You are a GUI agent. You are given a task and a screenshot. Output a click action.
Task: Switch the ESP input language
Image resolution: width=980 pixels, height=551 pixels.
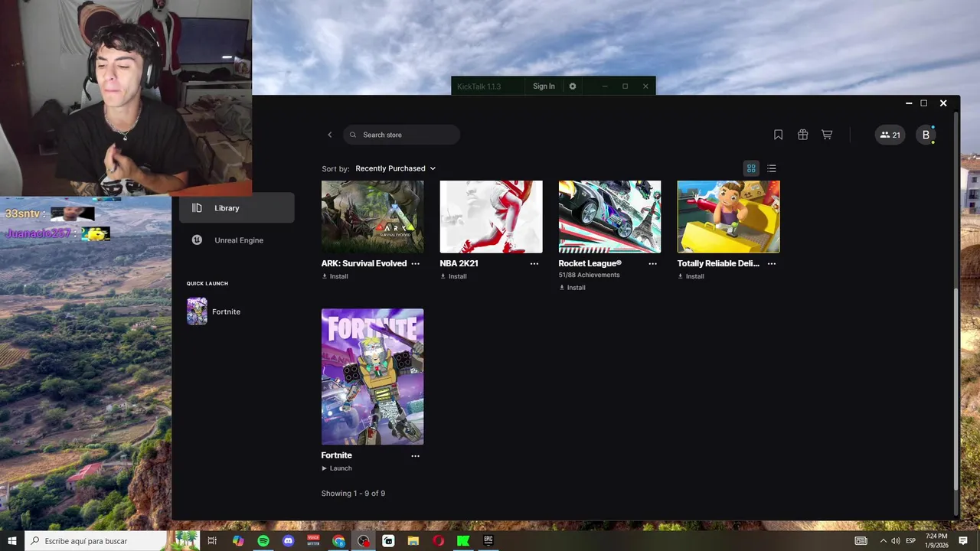(x=910, y=541)
